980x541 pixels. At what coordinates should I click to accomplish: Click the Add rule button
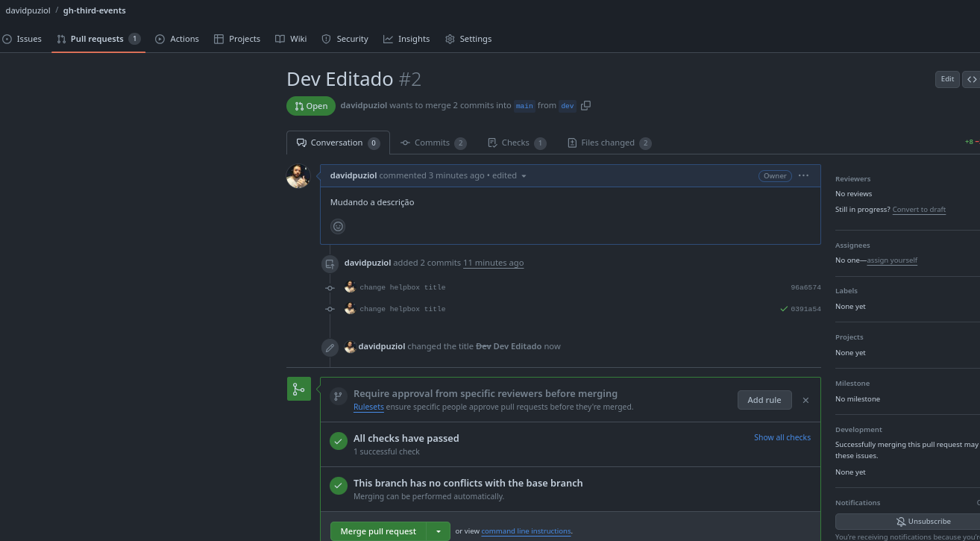pyautogui.click(x=764, y=400)
